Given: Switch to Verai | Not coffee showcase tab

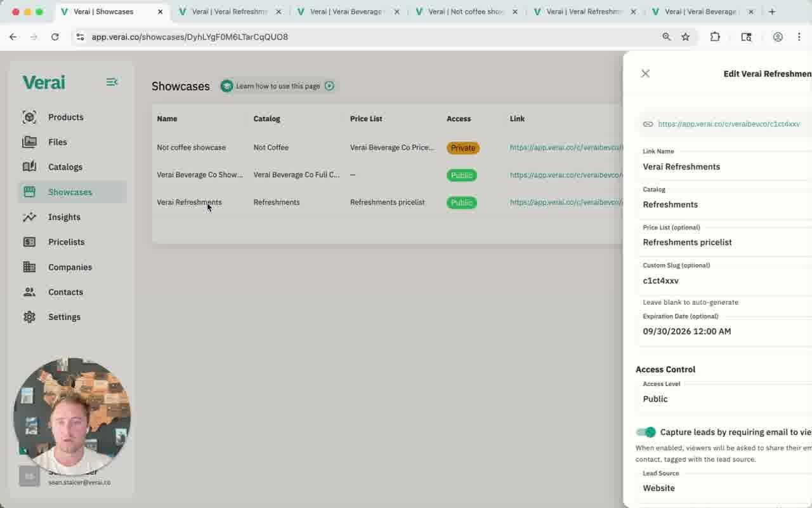Looking at the screenshot, I should [x=466, y=11].
